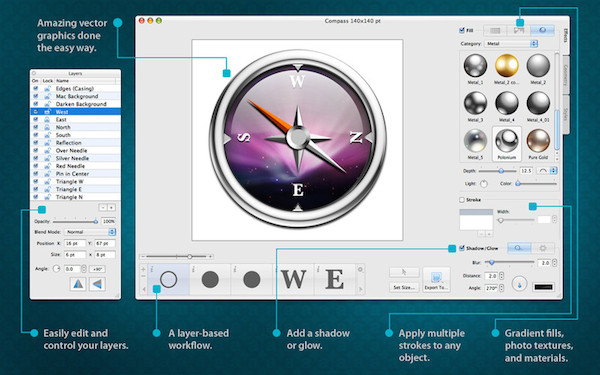Image resolution: width=600 pixels, height=375 pixels.
Task: Choose the Metal_5 material sphere
Action: (x=475, y=140)
